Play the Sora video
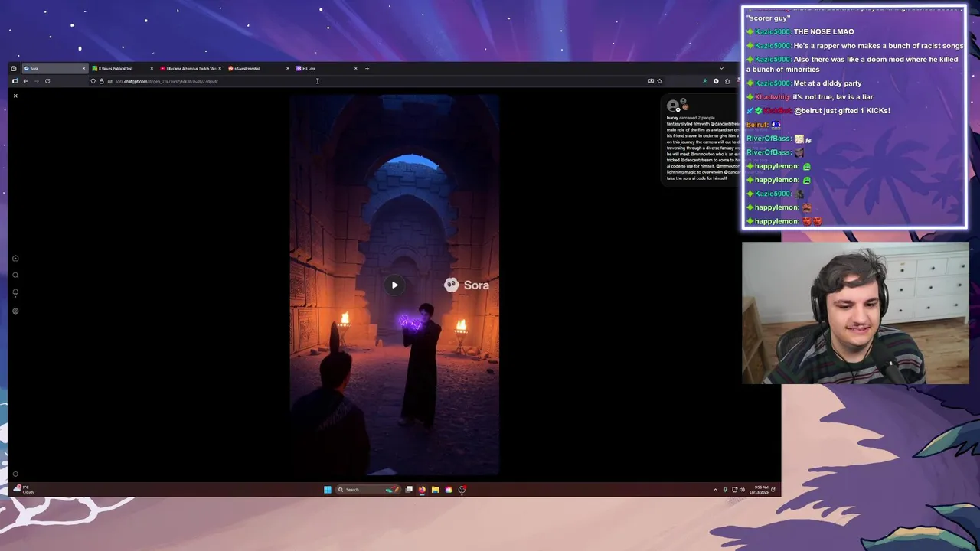This screenshot has width=980, height=551. click(x=394, y=285)
